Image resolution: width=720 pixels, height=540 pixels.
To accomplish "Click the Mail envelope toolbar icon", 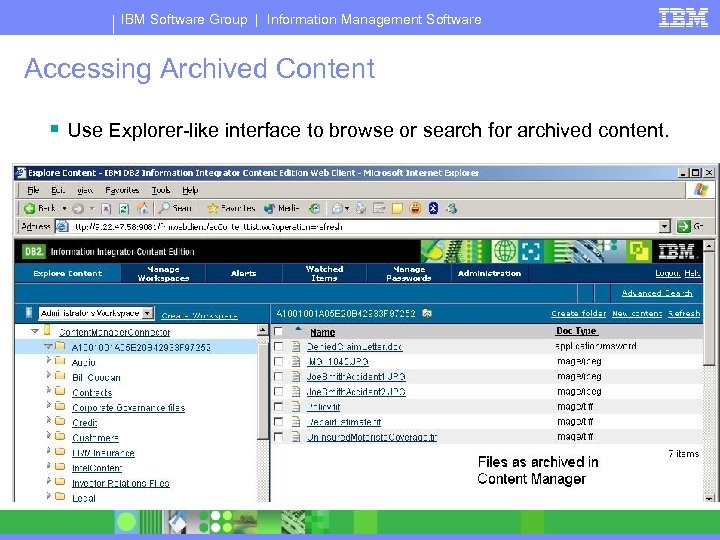I will [338, 208].
